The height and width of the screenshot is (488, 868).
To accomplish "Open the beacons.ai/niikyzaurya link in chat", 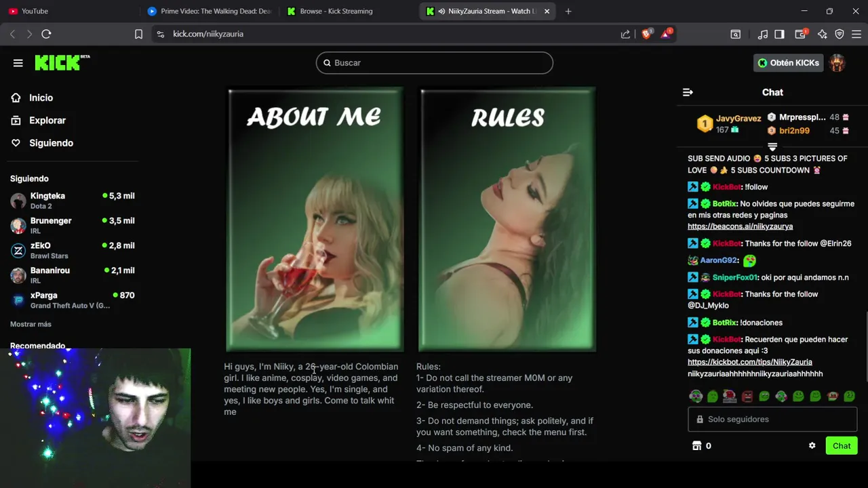I will (x=740, y=226).
